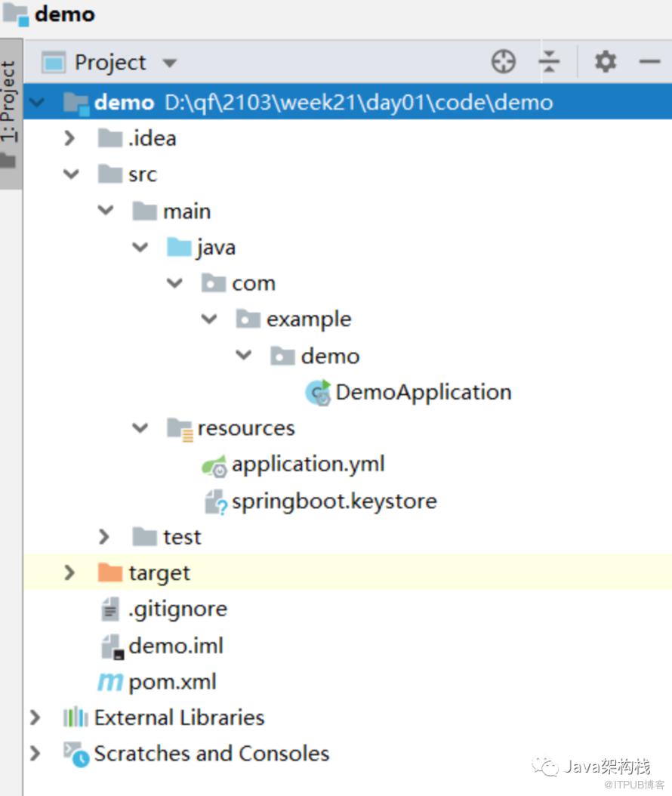The image size is (672, 796).
Task: Click the demo.iml module file icon
Action: [113, 646]
